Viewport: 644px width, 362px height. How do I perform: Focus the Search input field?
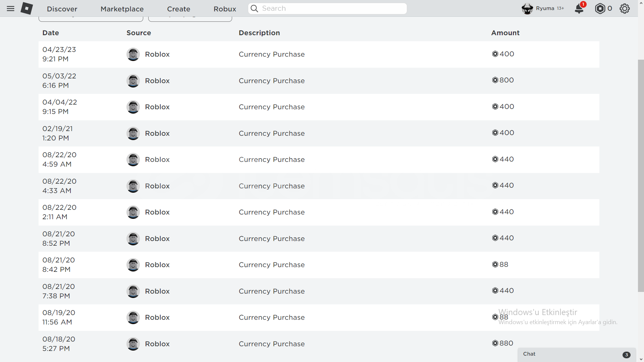(327, 8)
